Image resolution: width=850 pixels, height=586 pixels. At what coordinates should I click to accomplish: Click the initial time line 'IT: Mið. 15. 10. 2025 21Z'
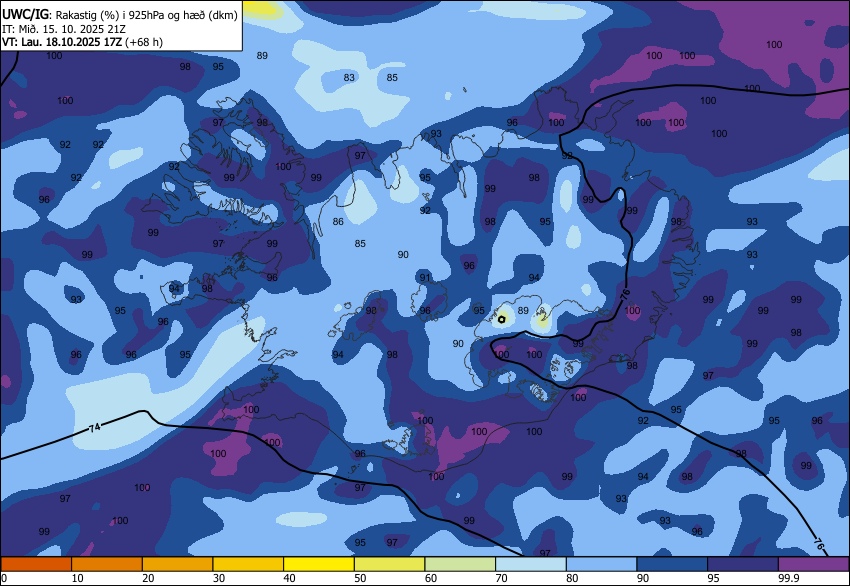click(x=64, y=29)
